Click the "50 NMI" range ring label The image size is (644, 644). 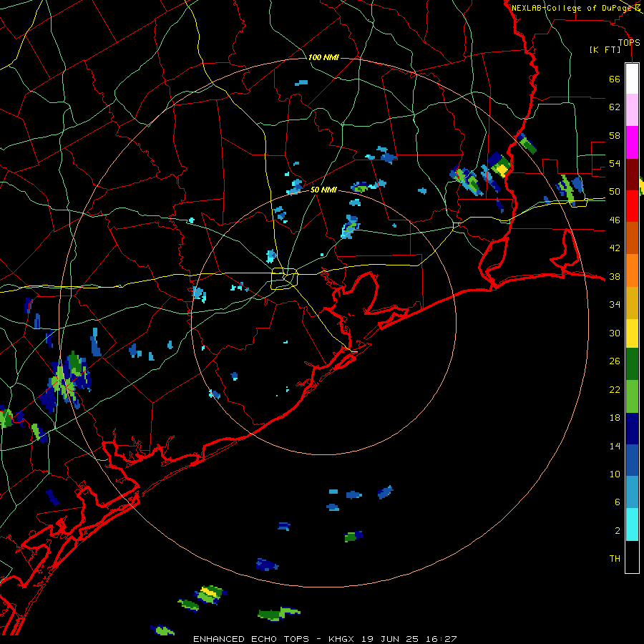323,190
